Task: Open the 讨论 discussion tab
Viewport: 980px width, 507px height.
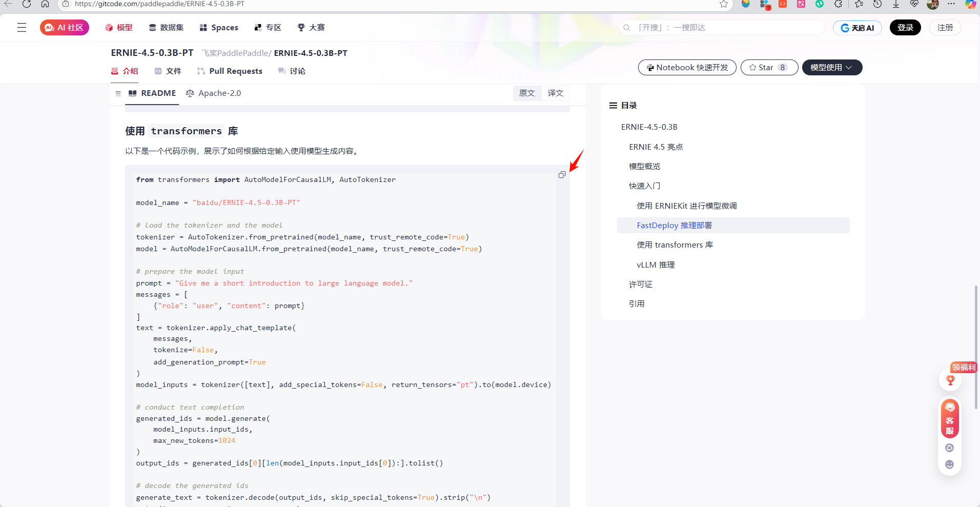Action: click(x=292, y=71)
